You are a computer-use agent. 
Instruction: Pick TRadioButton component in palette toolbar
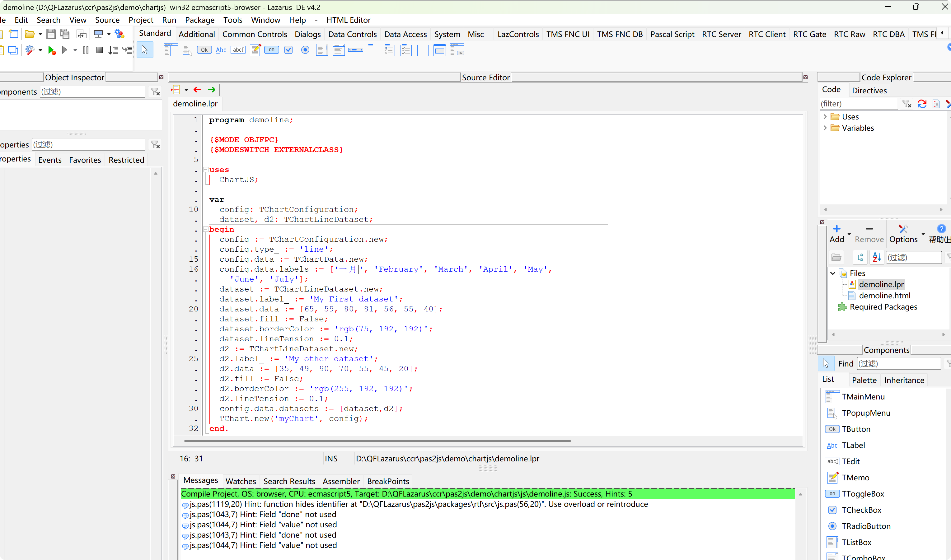(305, 50)
